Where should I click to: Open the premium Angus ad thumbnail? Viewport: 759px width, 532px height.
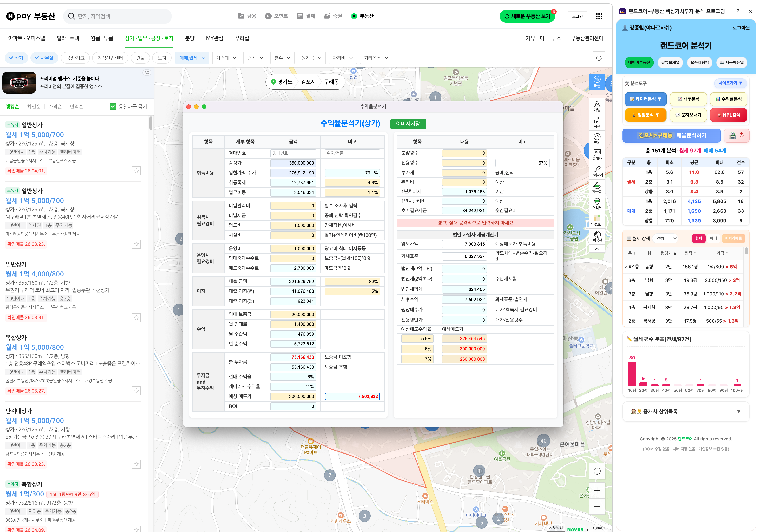click(x=19, y=83)
